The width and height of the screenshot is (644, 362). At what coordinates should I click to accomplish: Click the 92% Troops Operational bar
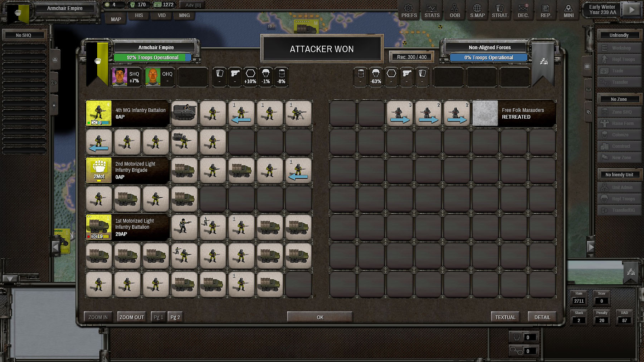153,58
